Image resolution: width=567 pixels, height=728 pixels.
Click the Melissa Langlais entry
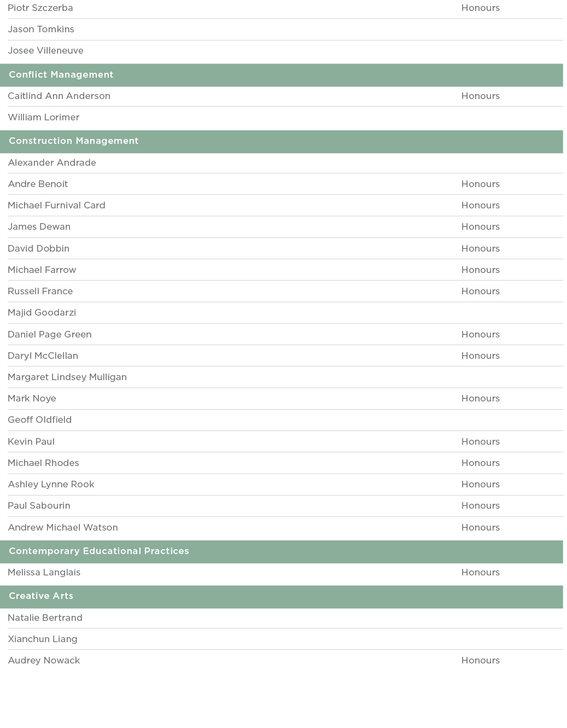(44, 573)
